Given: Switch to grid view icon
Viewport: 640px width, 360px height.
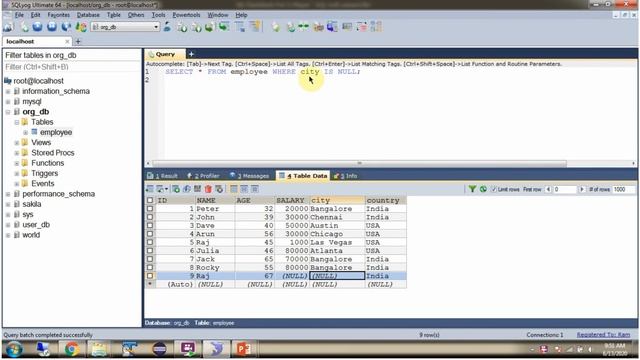Looking at the screenshot, I should (234, 189).
